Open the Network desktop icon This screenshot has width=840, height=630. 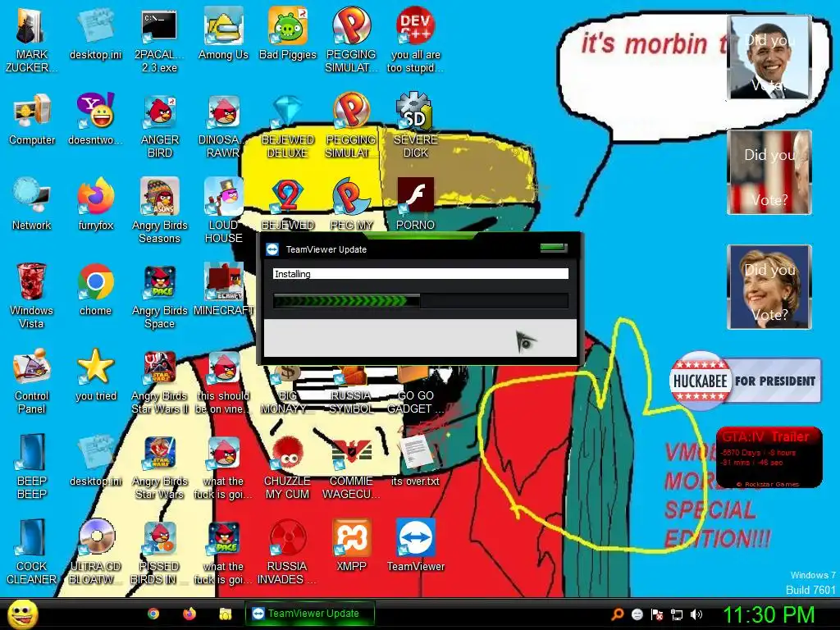pos(32,204)
